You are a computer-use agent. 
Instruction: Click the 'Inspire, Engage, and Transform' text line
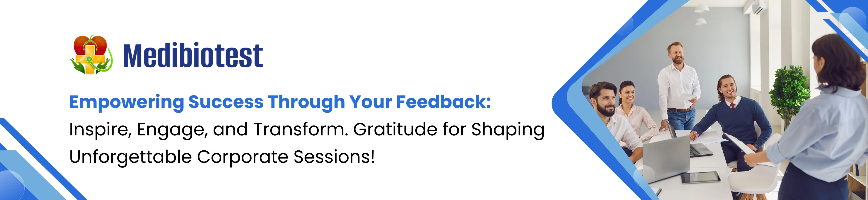[x=307, y=129]
